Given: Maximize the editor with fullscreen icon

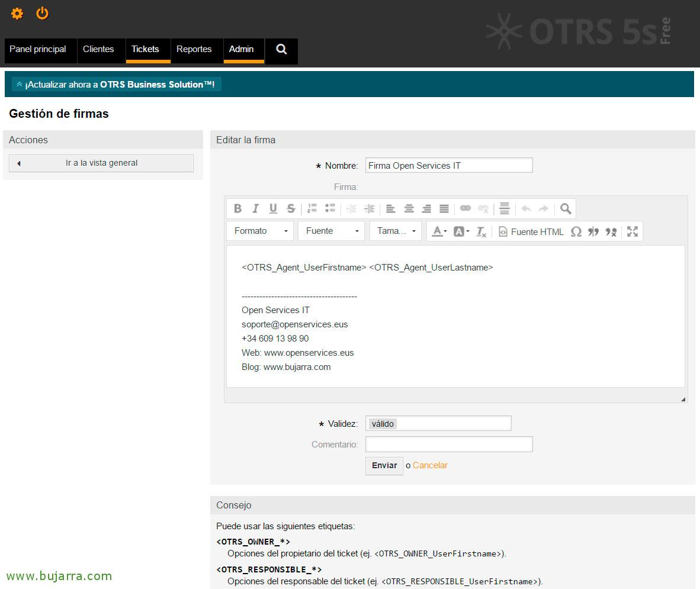Looking at the screenshot, I should [x=632, y=231].
